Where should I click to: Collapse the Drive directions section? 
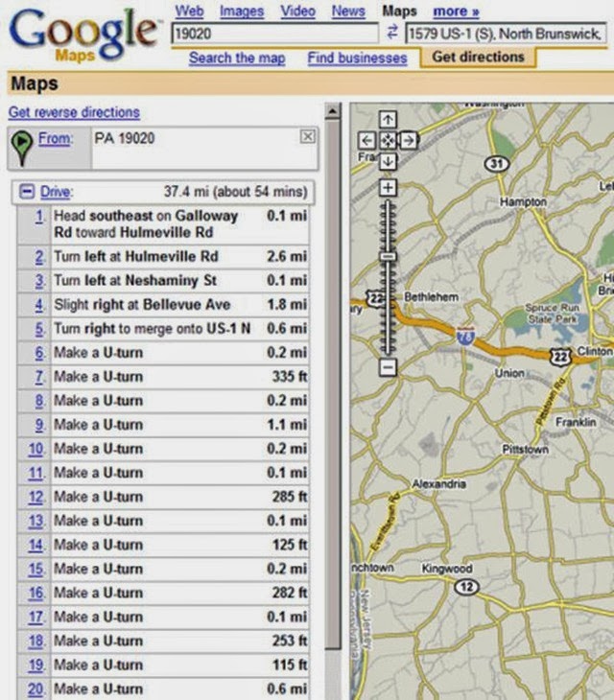coord(26,192)
